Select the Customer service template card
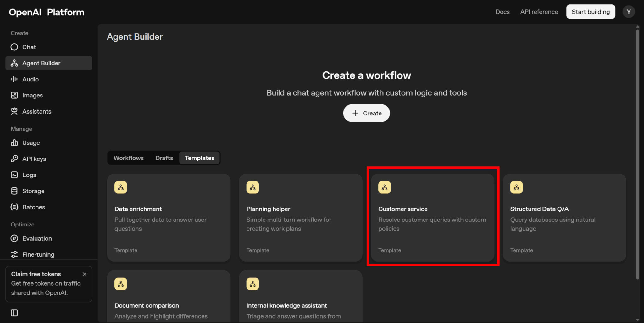 (x=432, y=217)
